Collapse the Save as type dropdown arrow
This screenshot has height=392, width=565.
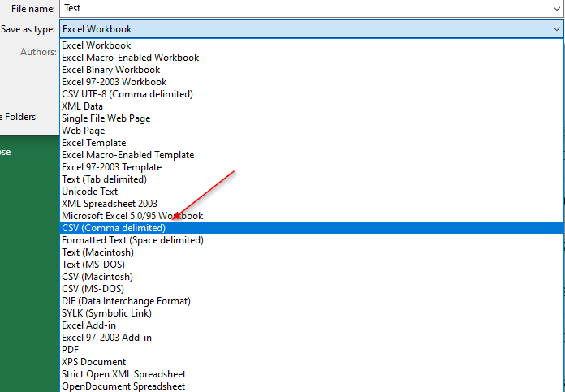coord(557,29)
